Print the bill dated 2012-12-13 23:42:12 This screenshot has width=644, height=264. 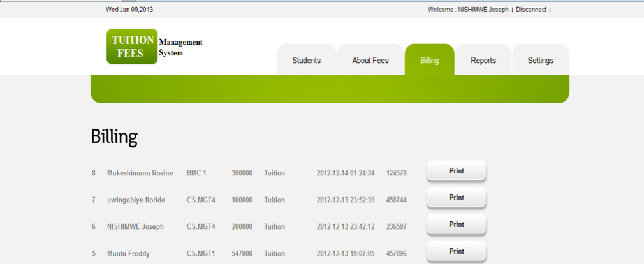(457, 224)
